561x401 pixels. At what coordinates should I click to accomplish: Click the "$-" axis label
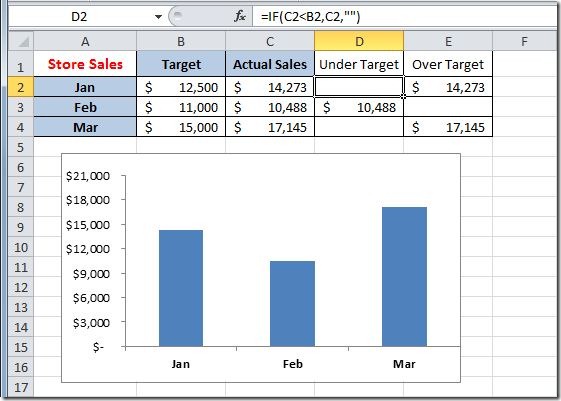[x=98, y=347]
